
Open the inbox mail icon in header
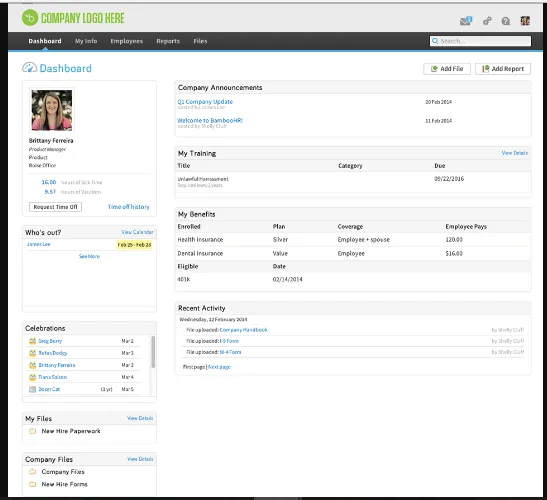[466, 21]
